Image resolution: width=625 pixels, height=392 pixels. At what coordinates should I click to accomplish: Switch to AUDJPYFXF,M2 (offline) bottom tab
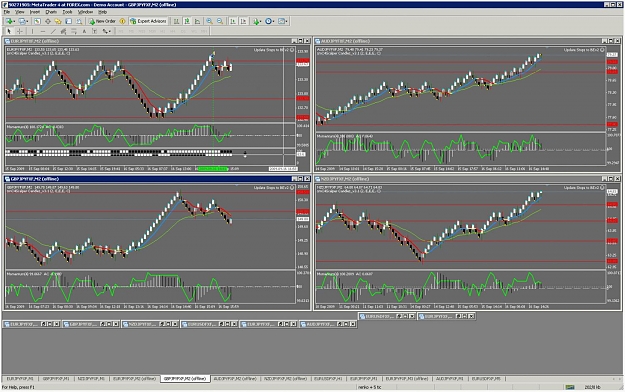(235, 378)
